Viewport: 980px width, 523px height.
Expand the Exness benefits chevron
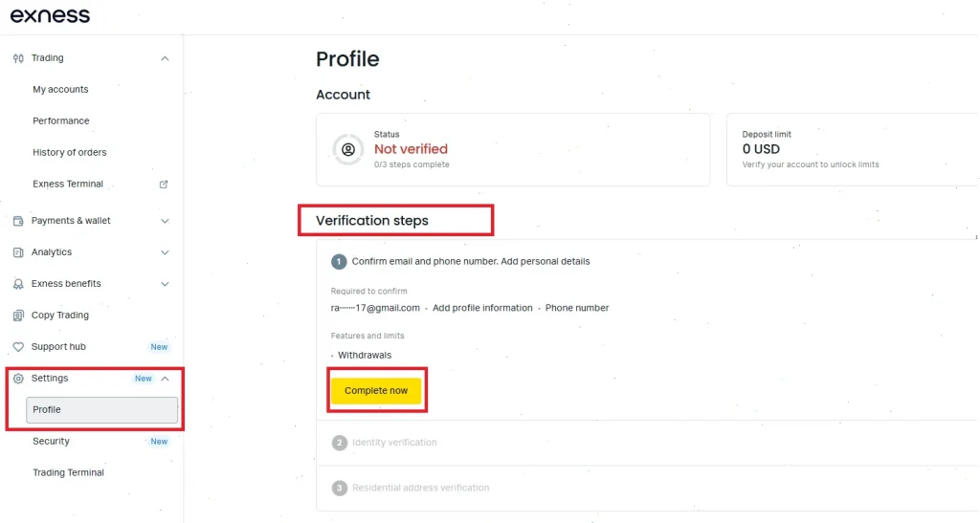pyautogui.click(x=165, y=284)
